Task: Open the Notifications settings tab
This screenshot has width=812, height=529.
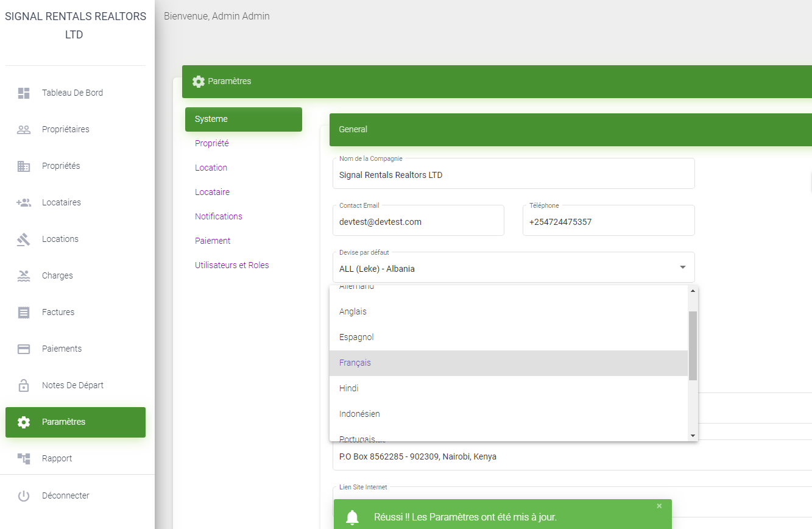Action: click(x=218, y=216)
